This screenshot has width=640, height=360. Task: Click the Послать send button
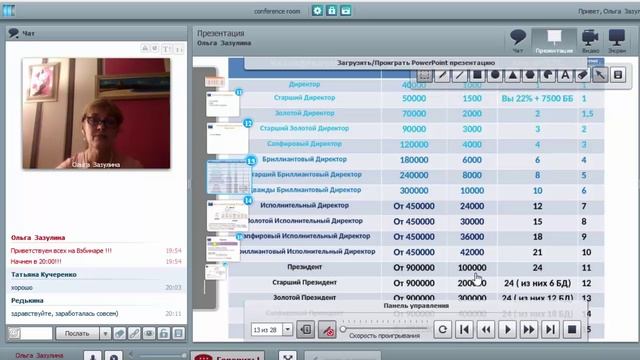(78, 333)
